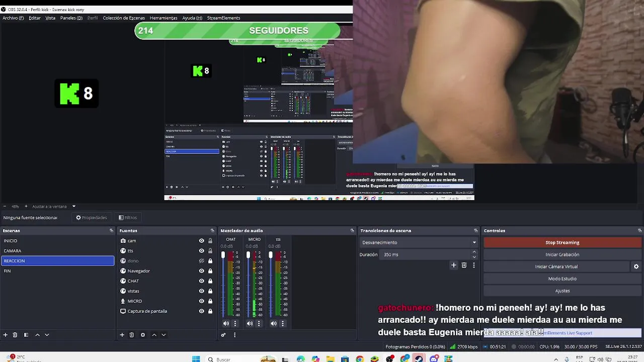Screen dimensions: 644x362
Task: Open the Desvanecimiento transition dropdown
Action: click(x=419, y=242)
